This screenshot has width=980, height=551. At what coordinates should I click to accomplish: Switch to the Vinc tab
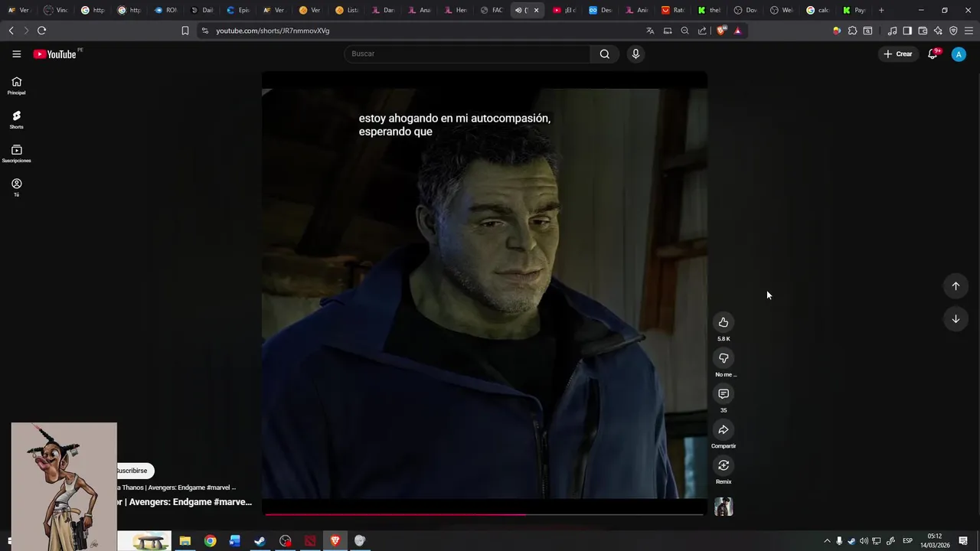[x=56, y=10]
